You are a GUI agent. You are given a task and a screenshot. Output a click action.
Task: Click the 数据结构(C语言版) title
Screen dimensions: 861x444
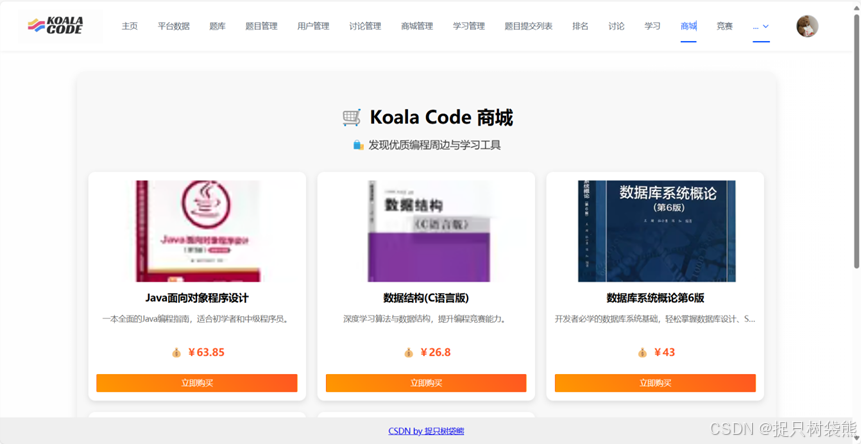click(426, 299)
